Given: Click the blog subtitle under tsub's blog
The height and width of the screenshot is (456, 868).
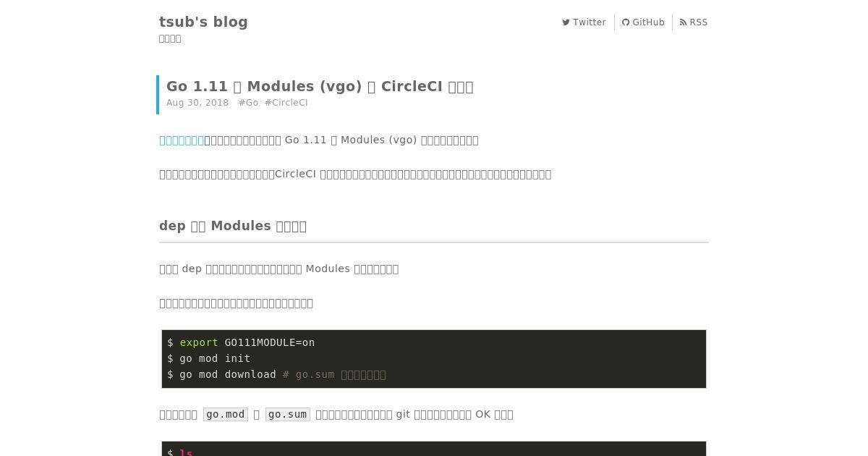Looking at the screenshot, I should click(x=170, y=39).
